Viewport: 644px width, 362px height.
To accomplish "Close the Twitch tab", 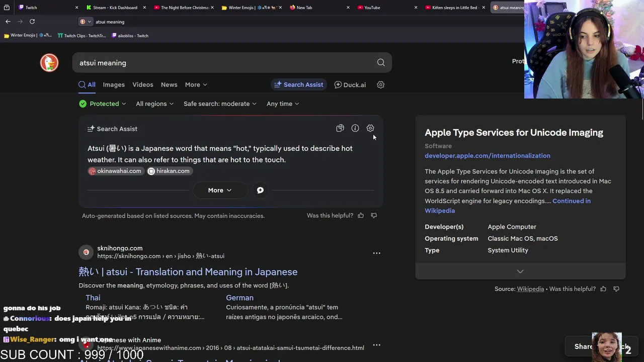I will (x=76, y=8).
